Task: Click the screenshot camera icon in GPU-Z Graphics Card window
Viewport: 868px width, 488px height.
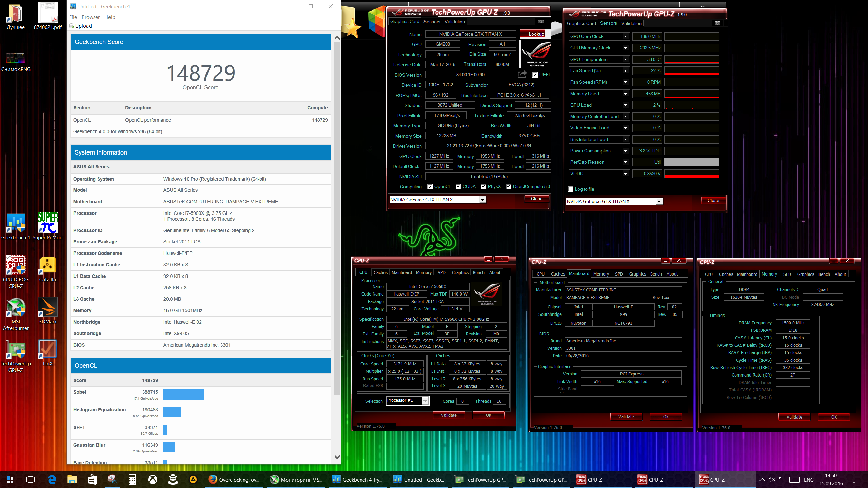Action: [x=540, y=21]
